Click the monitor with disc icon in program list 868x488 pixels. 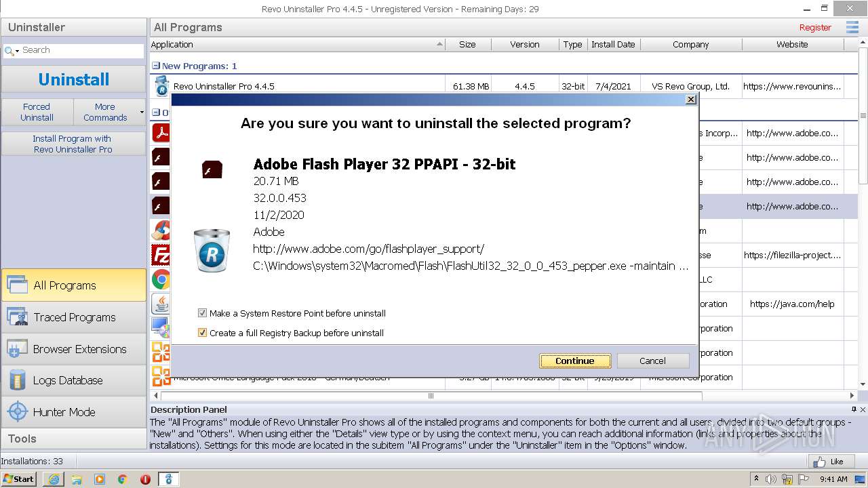tap(161, 328)
